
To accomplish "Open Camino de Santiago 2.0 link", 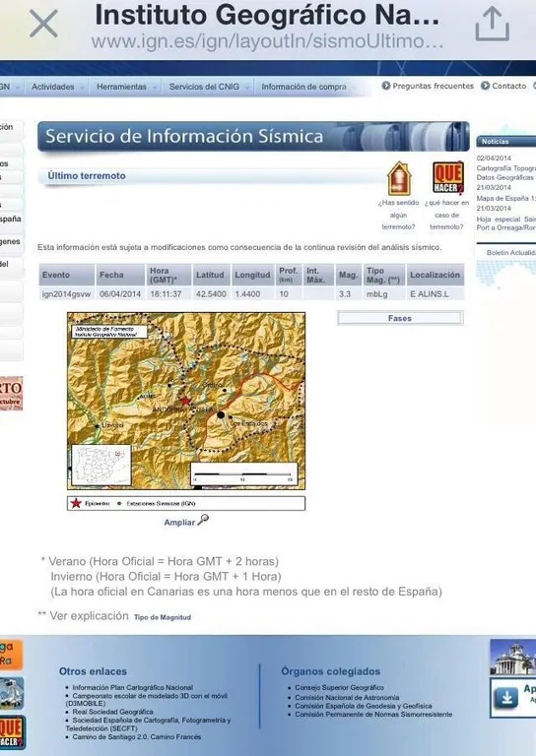I will pyautogui.click(x=137, y=736).
